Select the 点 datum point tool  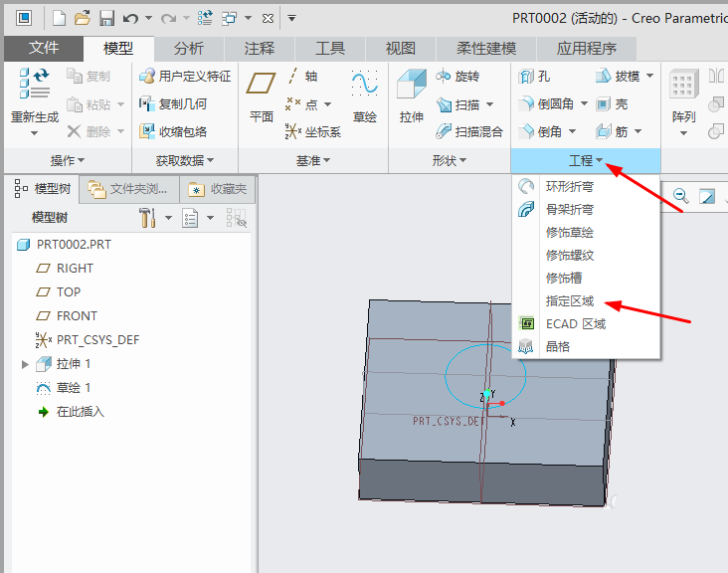pos(302,104)
